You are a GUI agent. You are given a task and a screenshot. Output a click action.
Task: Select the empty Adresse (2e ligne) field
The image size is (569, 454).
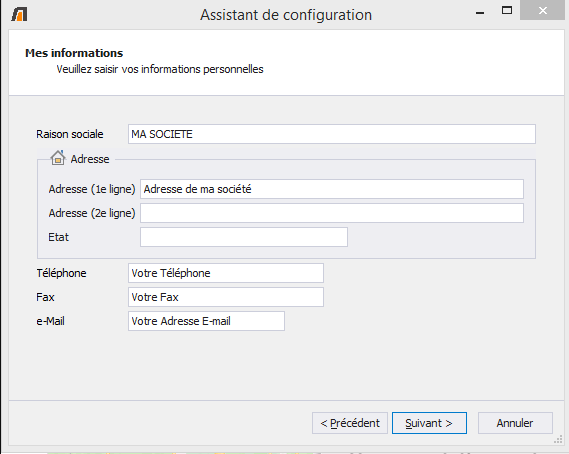tap(332, 213)
